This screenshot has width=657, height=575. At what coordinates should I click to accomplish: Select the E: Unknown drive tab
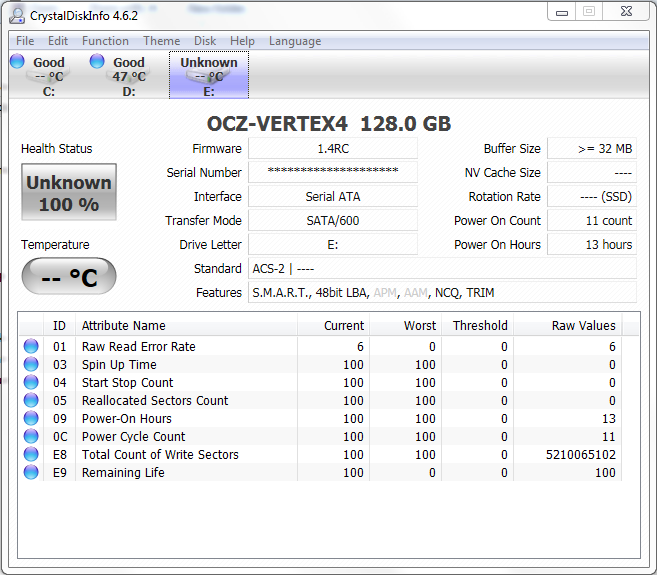tap(209, 76)
